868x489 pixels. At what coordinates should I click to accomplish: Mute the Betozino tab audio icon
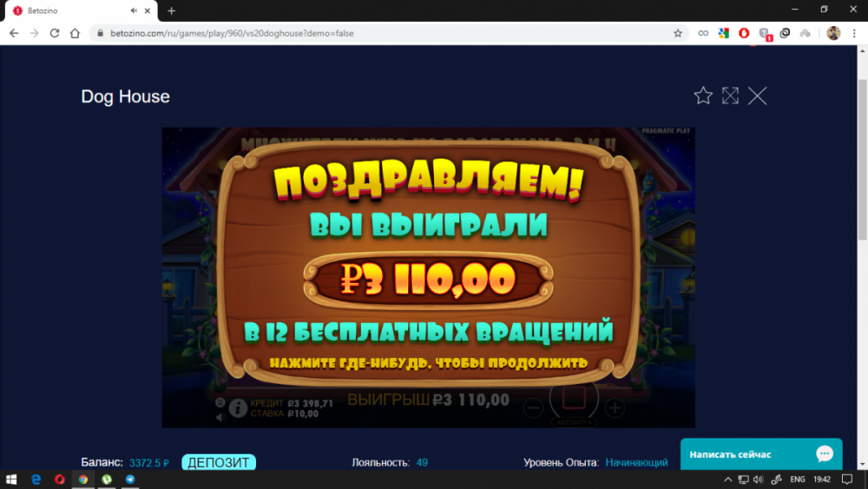tap(134, 10)
